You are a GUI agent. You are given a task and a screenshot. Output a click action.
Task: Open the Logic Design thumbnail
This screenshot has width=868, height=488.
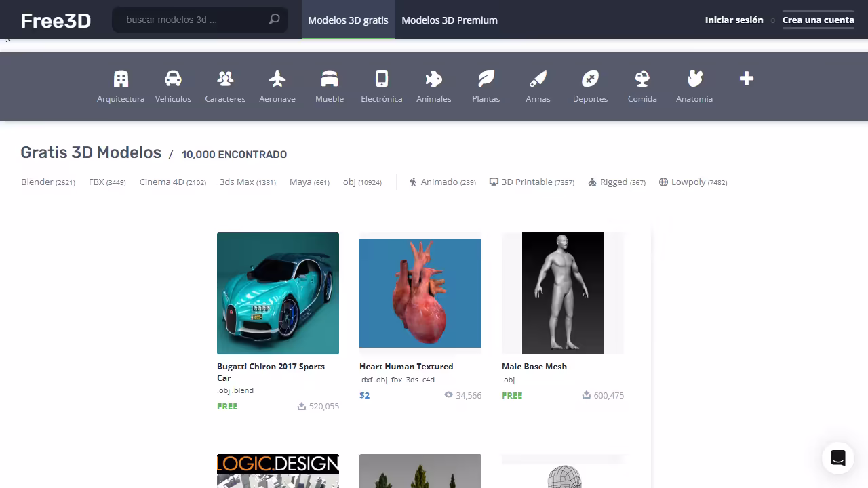[278, 471]
